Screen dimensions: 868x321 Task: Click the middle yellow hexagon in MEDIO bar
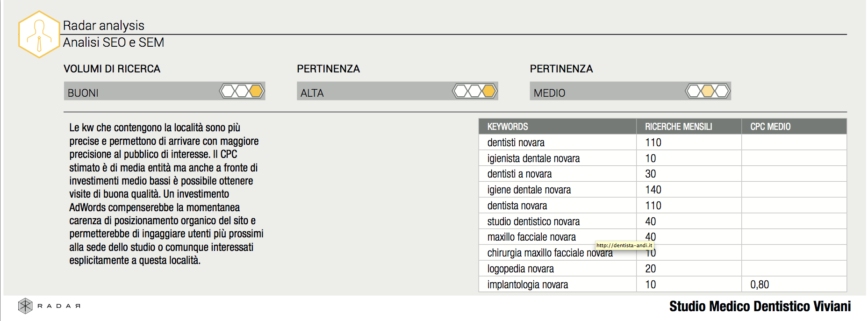[708, 91]
